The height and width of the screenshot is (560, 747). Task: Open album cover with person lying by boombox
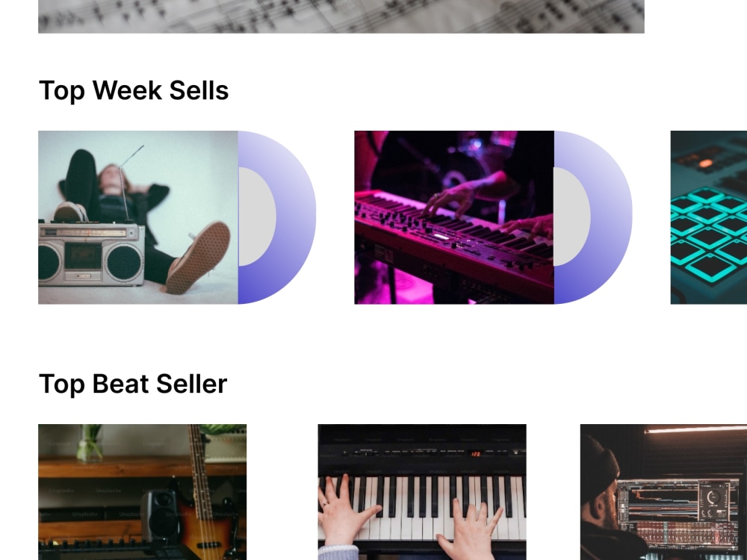(x=138, y=217)
